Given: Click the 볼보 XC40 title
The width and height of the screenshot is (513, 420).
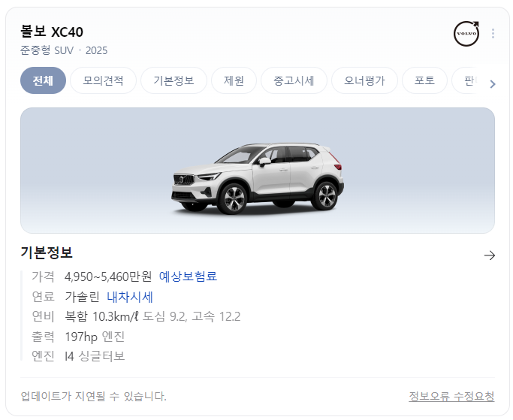Looking at the screenshot, I should pos(52,32).
